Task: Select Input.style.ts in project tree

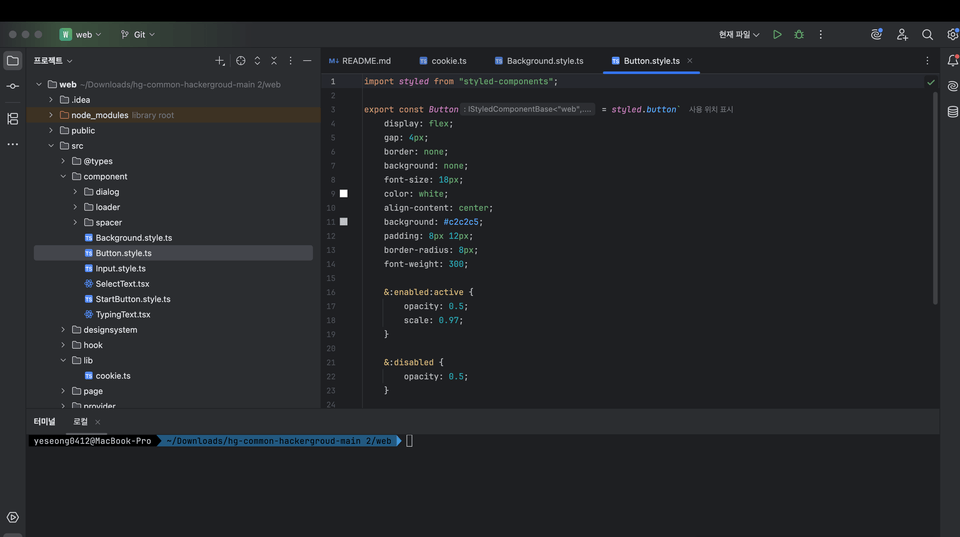Action: [120, 268]
